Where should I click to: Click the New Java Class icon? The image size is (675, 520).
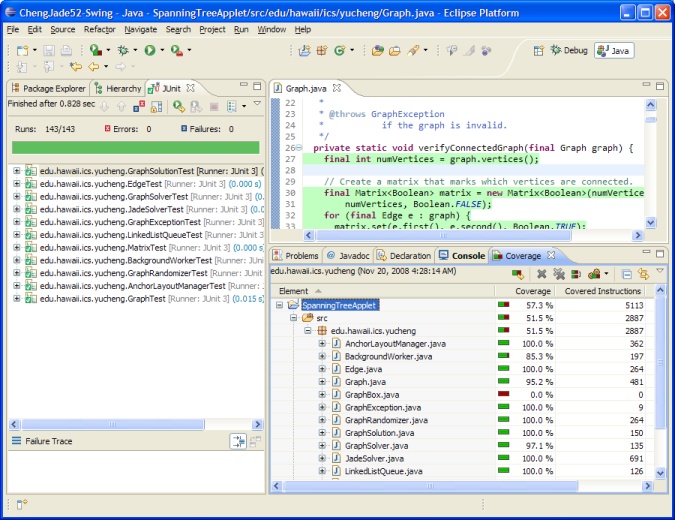[340, 51]
